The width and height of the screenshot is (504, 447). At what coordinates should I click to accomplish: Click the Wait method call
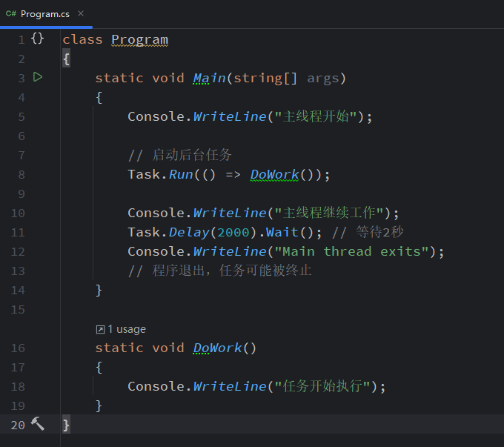[282, 233]
